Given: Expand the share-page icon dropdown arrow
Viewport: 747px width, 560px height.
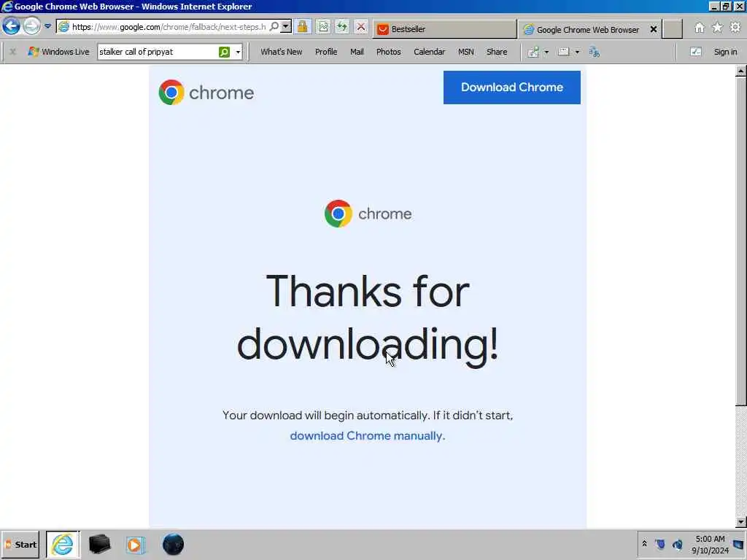Looking at the screenshot, I should click(x=546, y=52).
